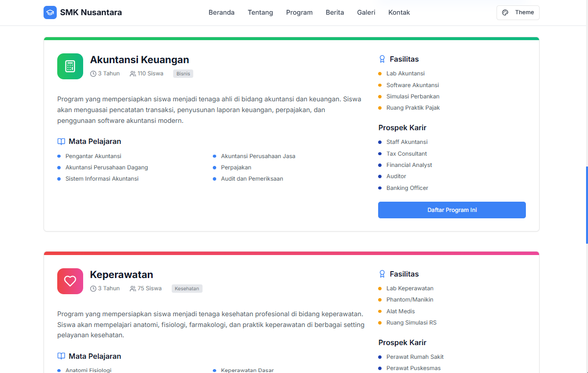
Task: Click the award icon beside Keperawatan Fasilitas heading
Action: click(382, 274)
